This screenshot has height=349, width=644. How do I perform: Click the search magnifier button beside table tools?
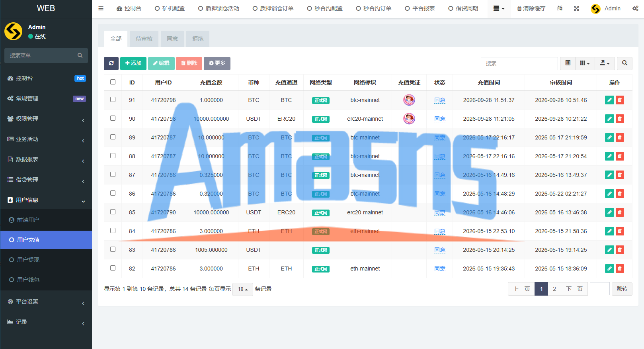624,63
